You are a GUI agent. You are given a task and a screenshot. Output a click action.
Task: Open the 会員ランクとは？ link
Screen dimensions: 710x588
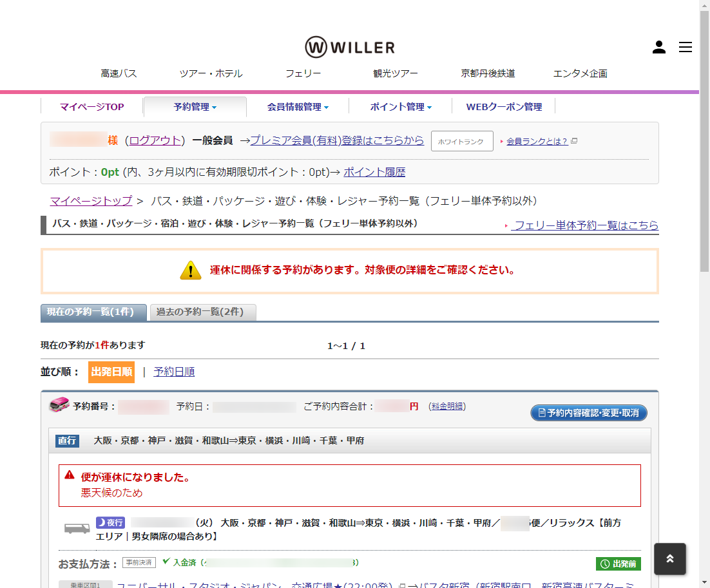click(537, 141)
